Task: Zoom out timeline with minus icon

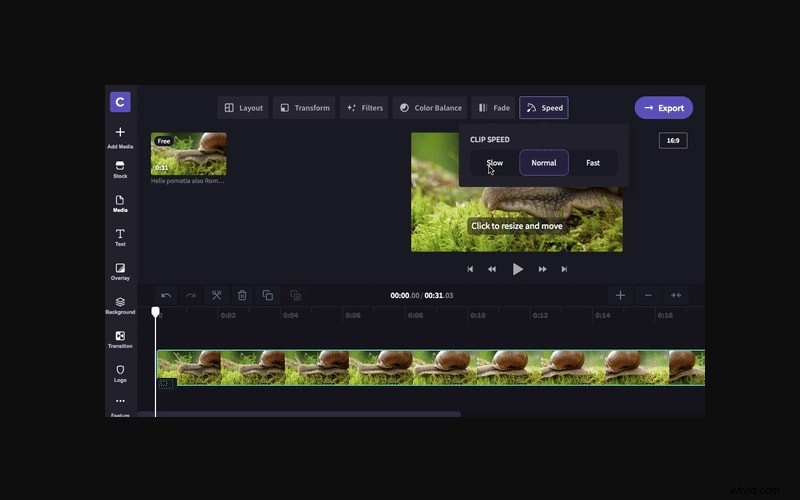Action: (x=648, y=295)
